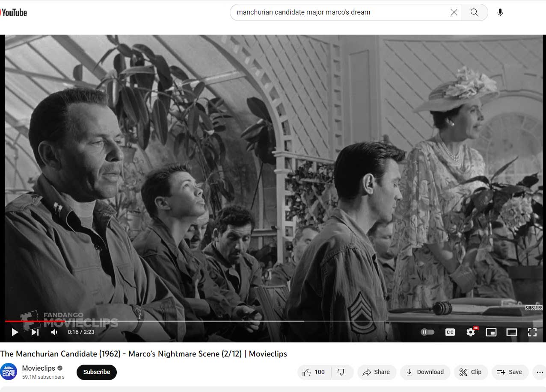The width and height of the screenshot is (546, 392).
Task: Seek along the video progress bar
Action: click(x=273, y=321)
